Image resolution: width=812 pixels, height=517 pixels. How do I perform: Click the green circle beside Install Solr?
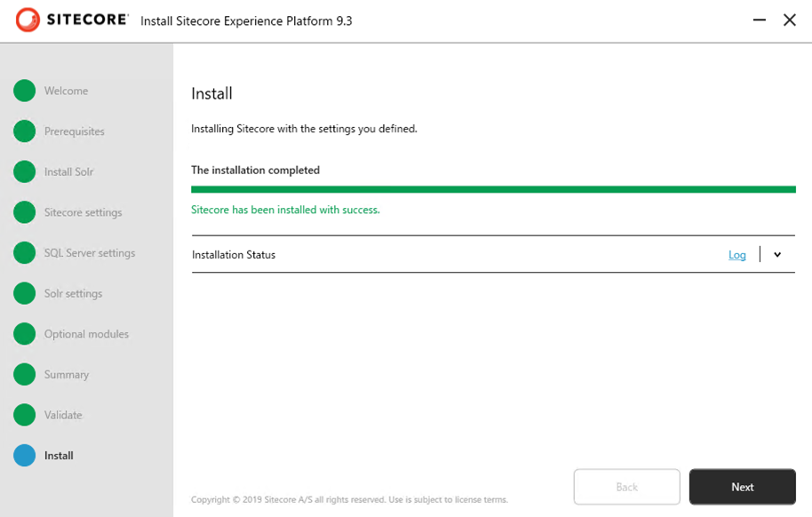25,171
